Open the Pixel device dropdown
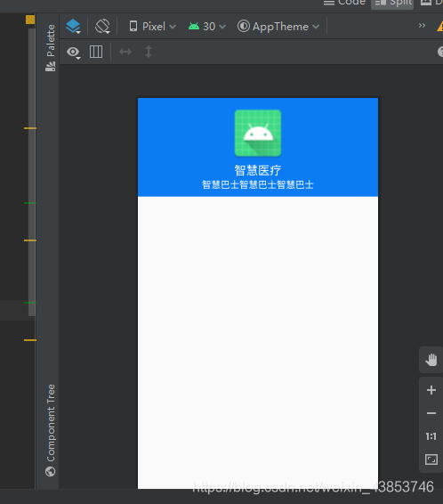The image size is (443, 504). (152, 27)
